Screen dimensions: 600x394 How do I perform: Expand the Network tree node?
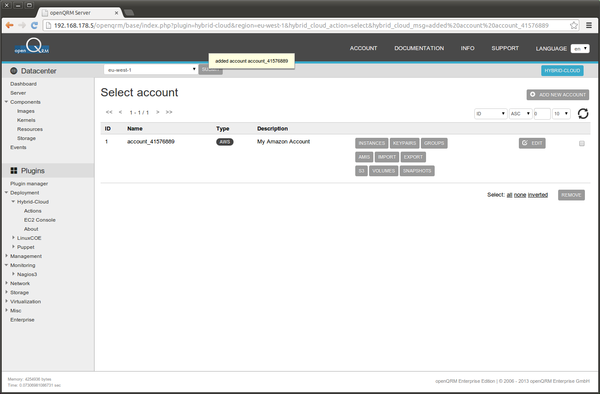tap(6, 283)
